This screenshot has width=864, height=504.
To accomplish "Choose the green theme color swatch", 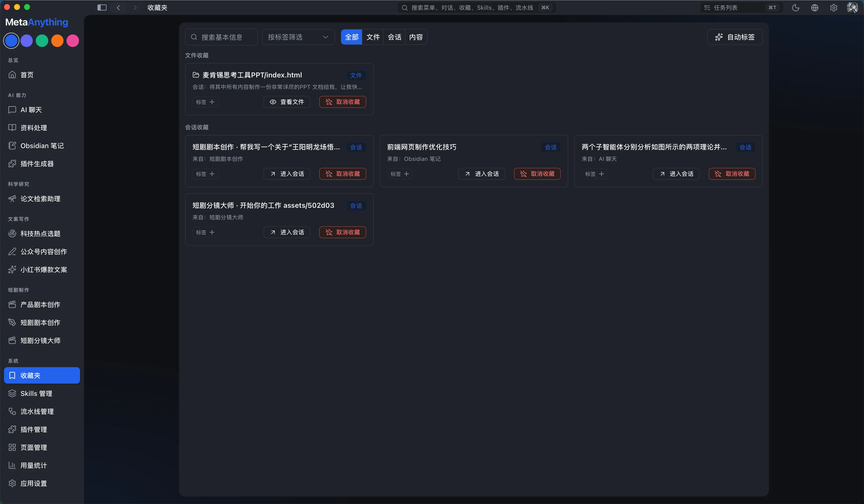I will 42,41.
